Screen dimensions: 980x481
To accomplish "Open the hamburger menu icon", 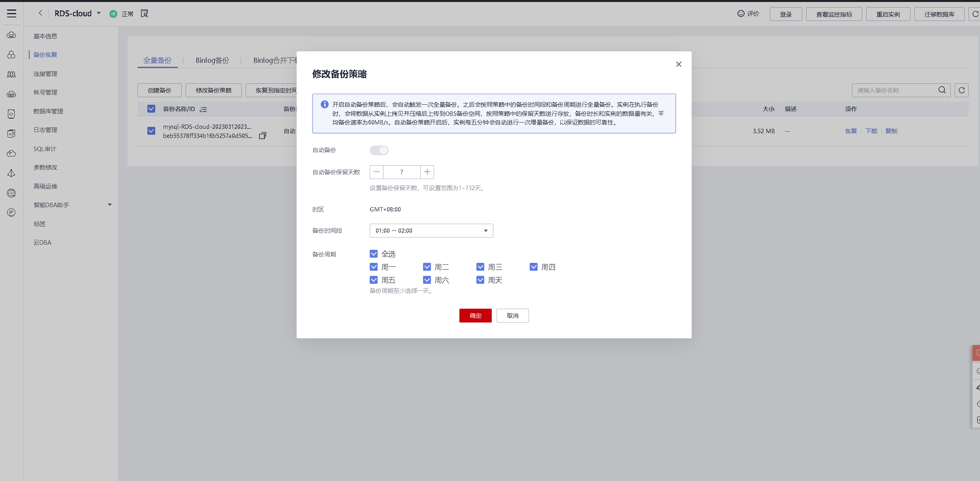I will [11, 13].
